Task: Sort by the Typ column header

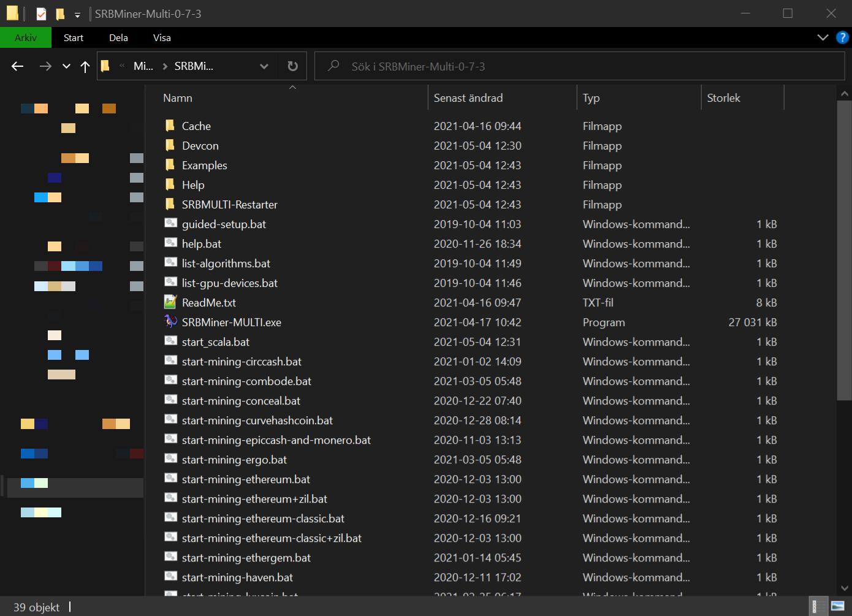Action: tap(591, 98)
